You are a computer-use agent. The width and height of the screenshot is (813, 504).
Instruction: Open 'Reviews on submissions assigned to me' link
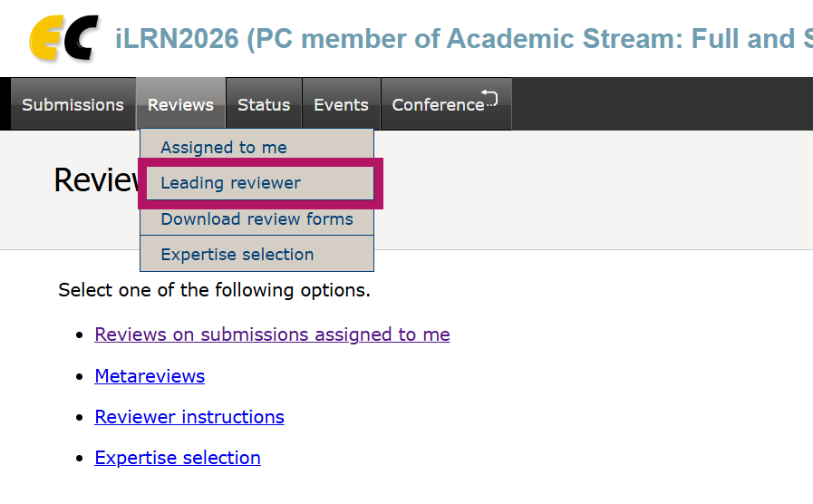272,334
